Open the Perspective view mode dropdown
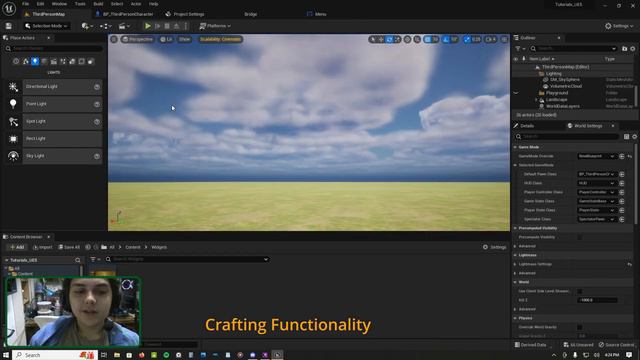Image resolution: width=640 pixels, height=360 pixels. tap(137, 39)
